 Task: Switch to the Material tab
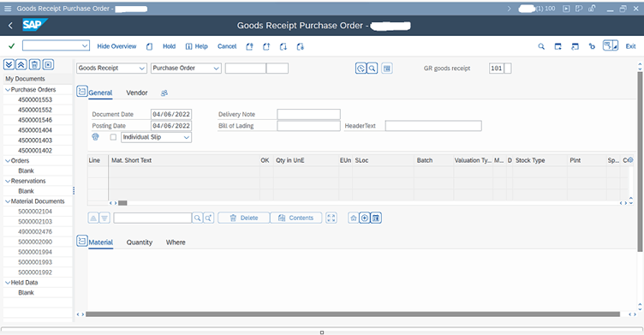tap(101, 242)
